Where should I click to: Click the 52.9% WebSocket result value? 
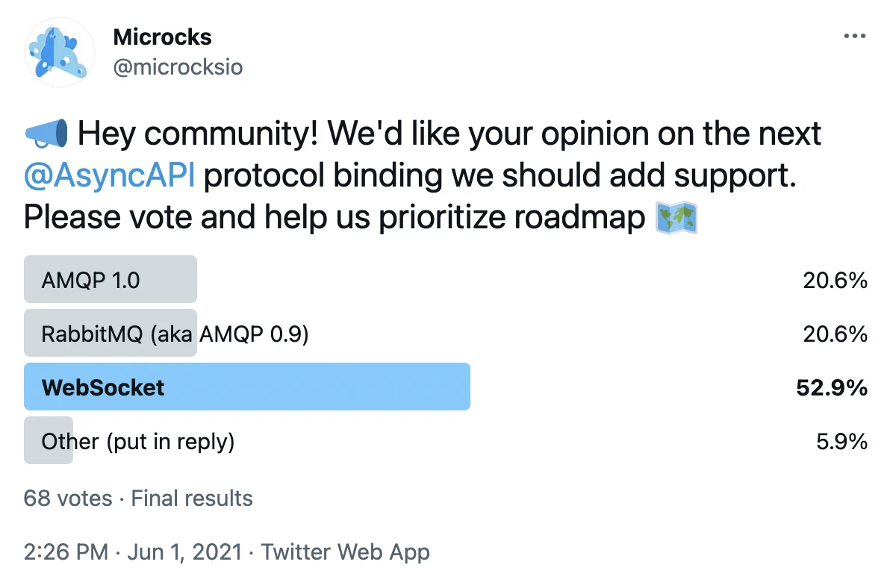832,387
